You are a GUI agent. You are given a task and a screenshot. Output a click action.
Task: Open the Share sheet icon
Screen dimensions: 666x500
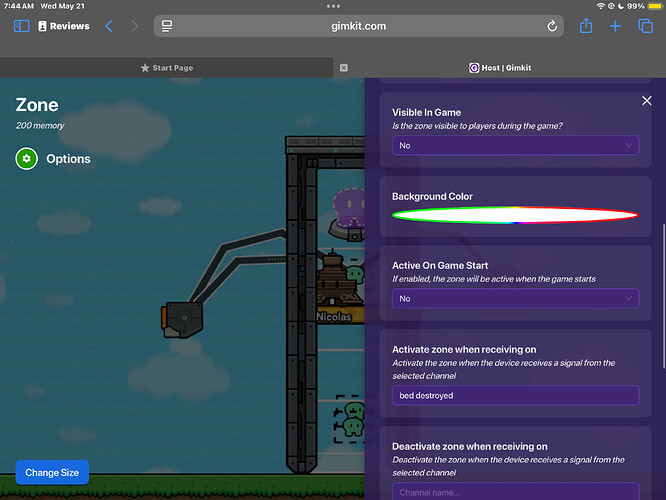click(587, 26)
